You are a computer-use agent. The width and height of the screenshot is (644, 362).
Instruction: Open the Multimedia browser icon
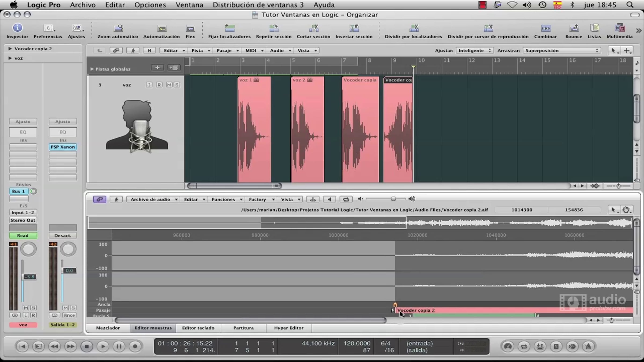coord(620,28)
